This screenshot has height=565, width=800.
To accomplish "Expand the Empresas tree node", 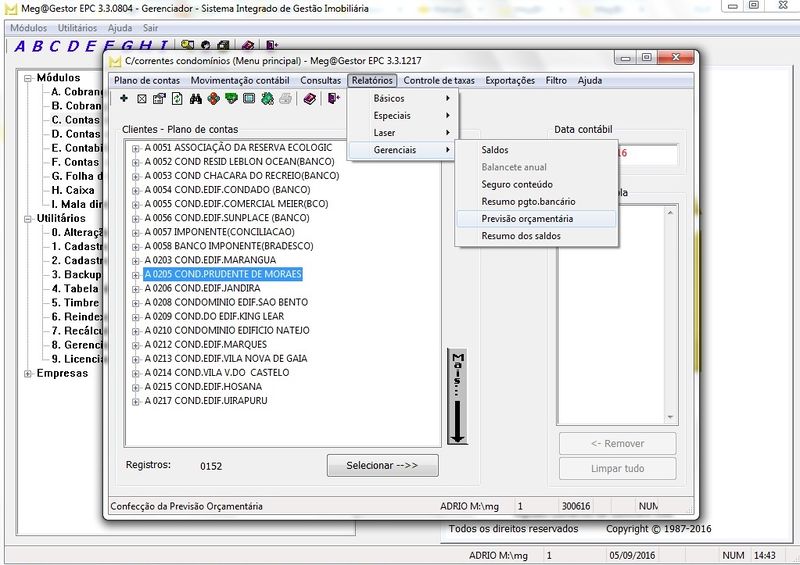I will [27, 373].
